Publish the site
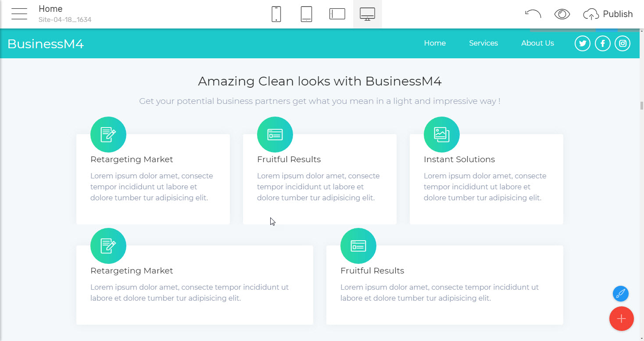 point(608,14)
